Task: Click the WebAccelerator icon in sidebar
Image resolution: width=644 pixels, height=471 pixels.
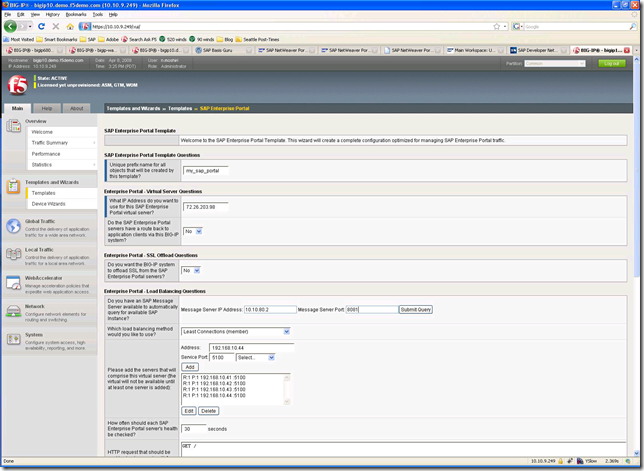Action: coord(14,283)
